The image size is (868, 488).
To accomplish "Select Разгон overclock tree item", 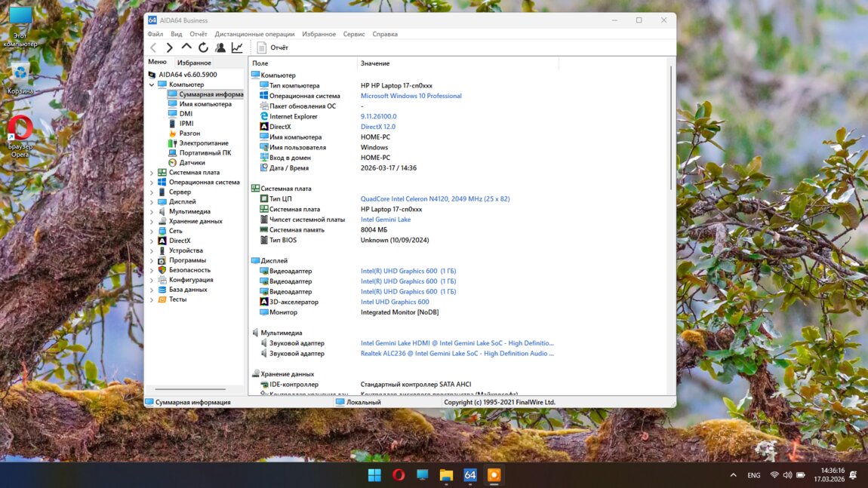I will coord(189,134).
